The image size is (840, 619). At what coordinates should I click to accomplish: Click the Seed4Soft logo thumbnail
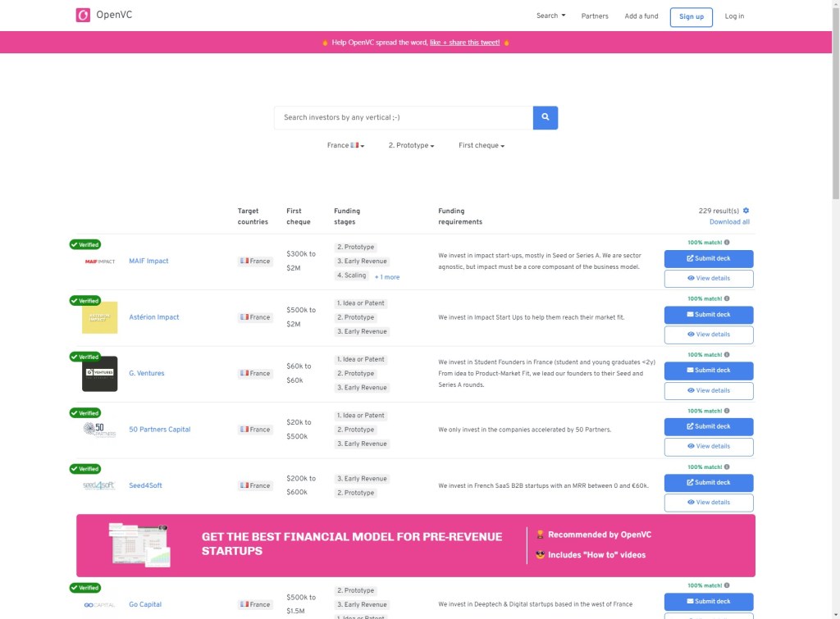pos(98,485)
